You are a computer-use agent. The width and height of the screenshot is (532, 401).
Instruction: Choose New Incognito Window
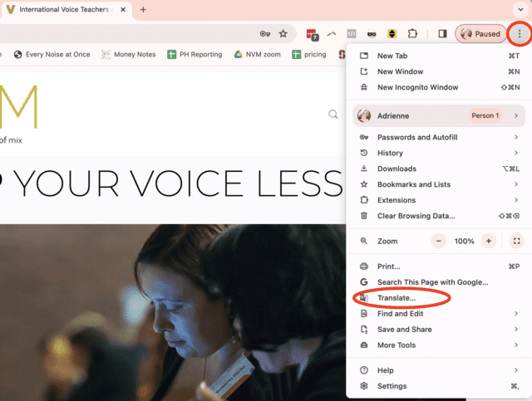tap(417, 87)
